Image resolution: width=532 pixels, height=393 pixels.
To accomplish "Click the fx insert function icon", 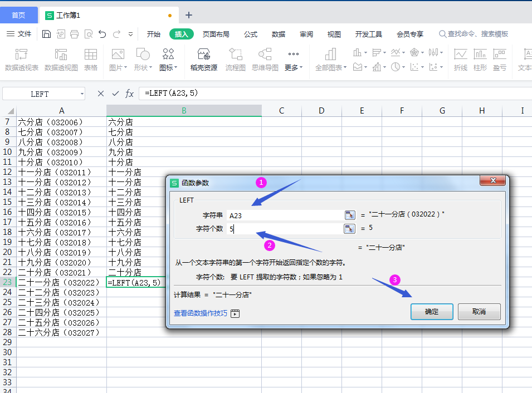I will click(129, 94).
